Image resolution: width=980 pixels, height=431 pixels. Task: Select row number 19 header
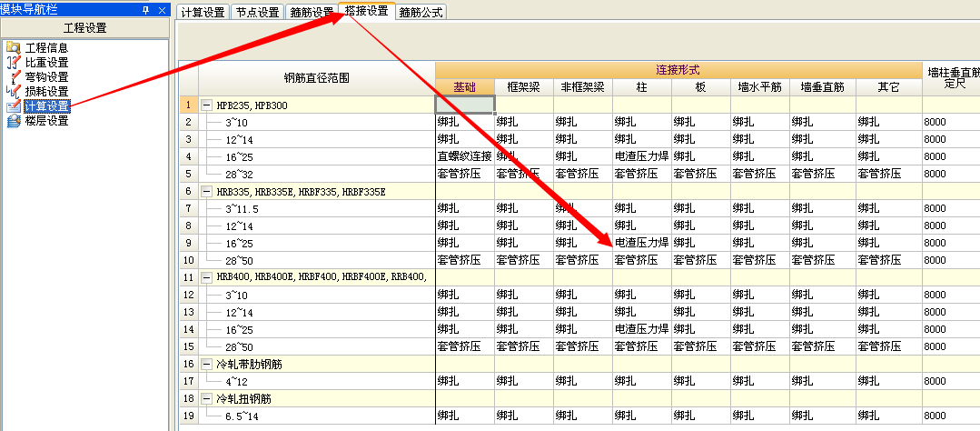[x=189, y=416]
